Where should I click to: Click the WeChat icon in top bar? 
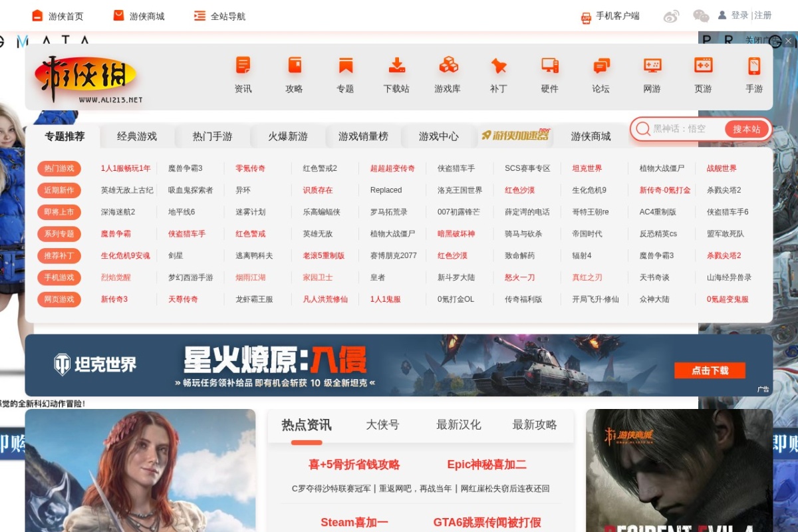pos(701,16)
